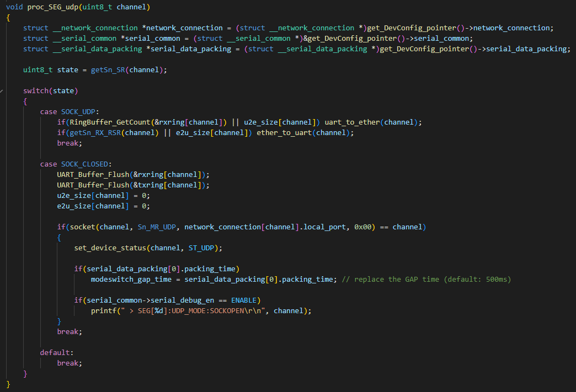576x392 pixels.
Task: Select the void keyword in the function signature
Action: (14, 7)
